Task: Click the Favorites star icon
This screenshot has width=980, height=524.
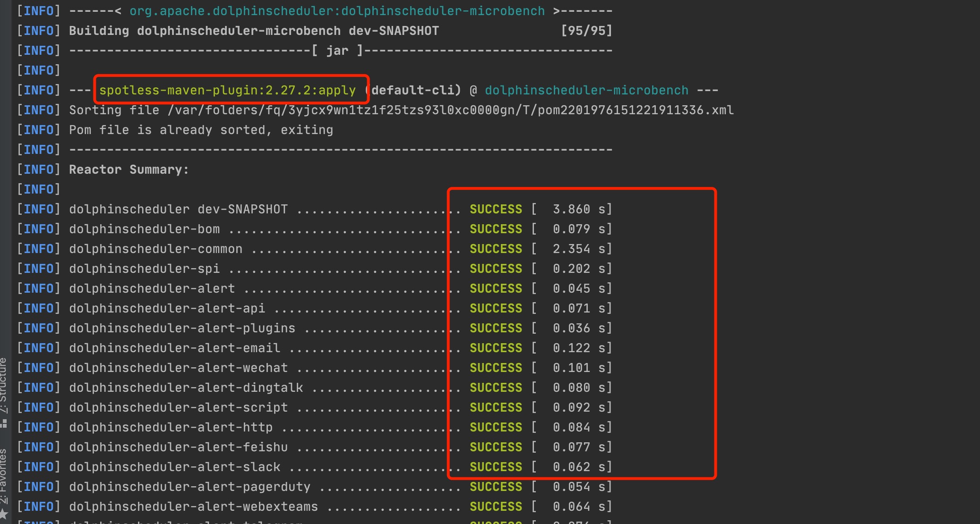Action: pyautogui.click(x=4, y=514)
